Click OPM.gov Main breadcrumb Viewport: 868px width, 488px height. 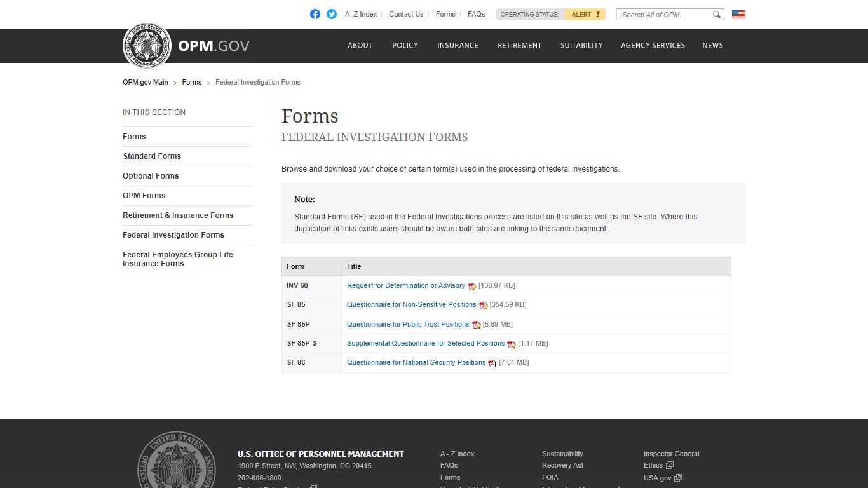(x=146, y=82)
